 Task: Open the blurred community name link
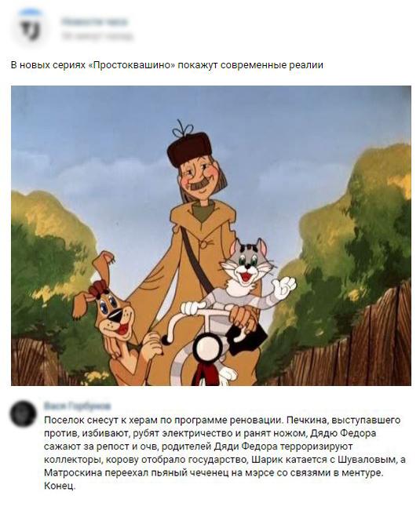[x=94, y=22]
